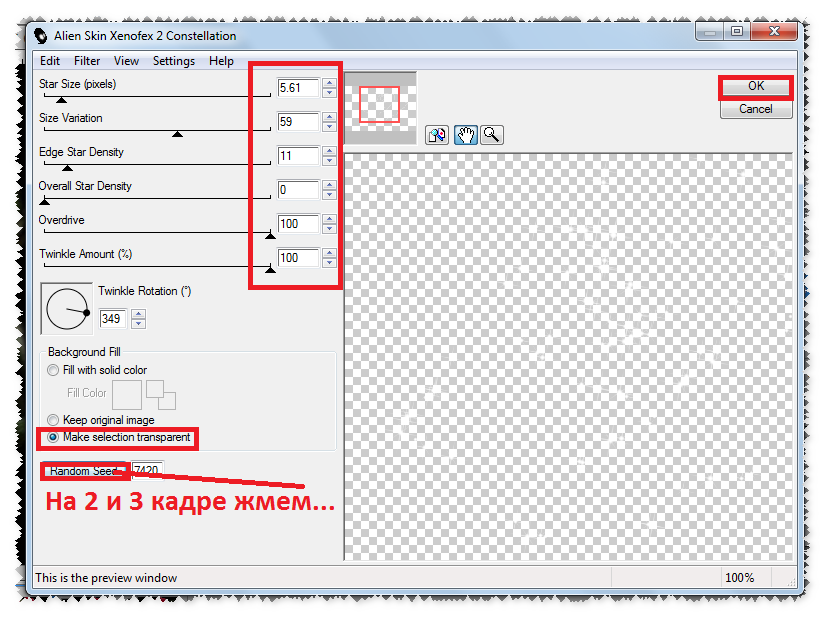Open the Help menu

221,61
